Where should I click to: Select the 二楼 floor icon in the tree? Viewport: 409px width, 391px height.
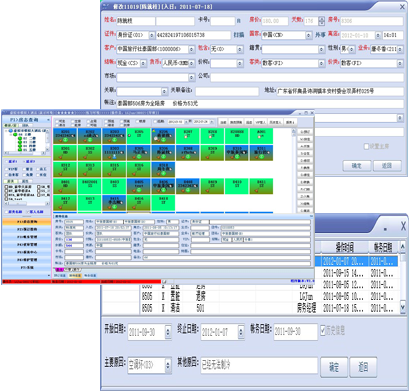point(20,138)
